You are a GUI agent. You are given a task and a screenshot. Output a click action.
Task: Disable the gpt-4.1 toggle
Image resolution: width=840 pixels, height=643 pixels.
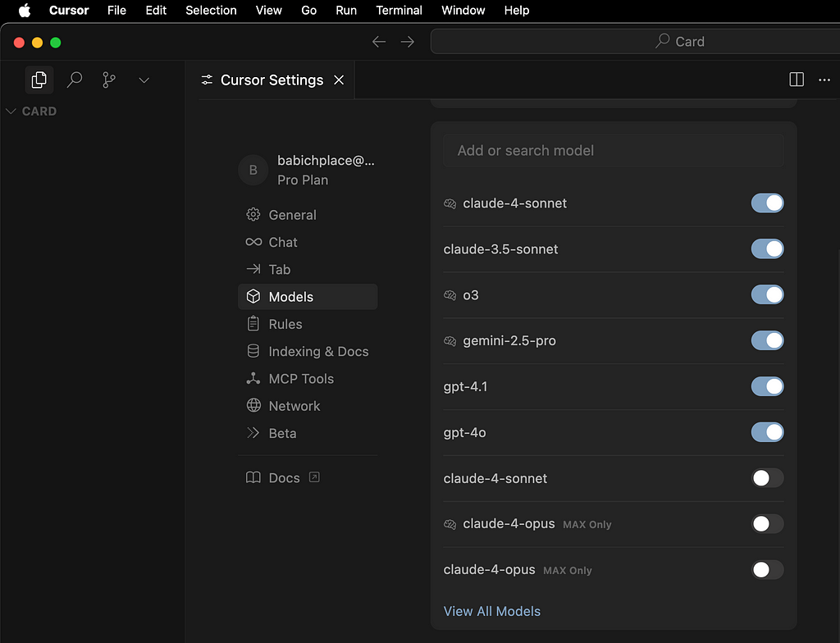[767, 386]
